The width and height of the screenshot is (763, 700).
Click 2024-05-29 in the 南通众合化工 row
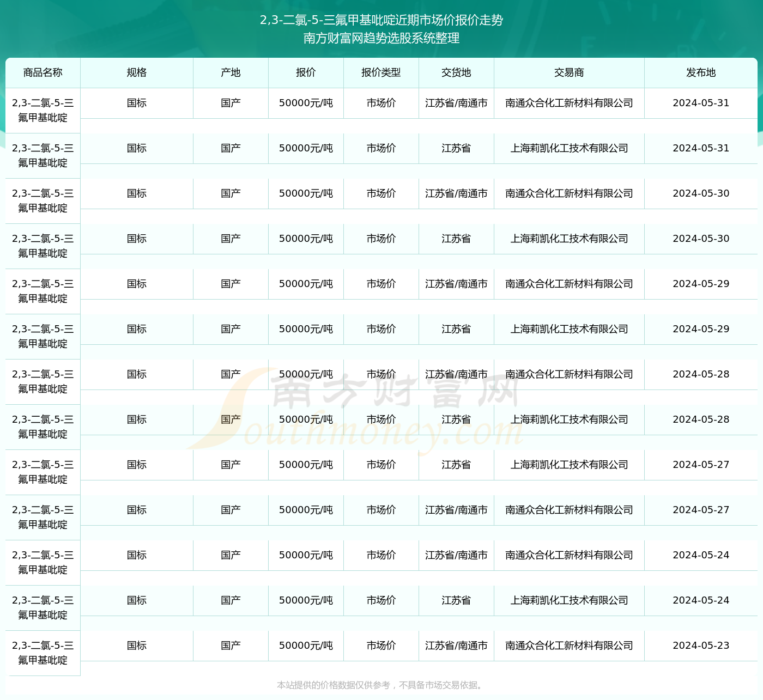click(701, 284)
